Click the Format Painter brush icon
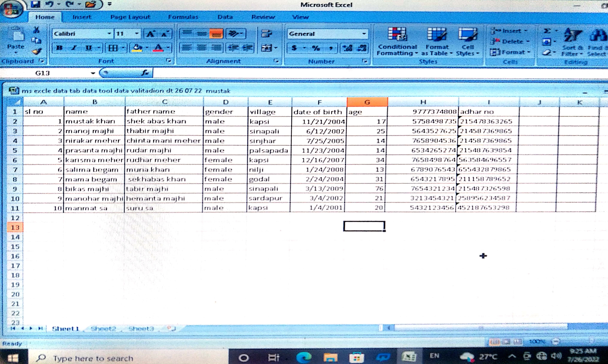The height and width of the screenshot is (364, 608). (x=37, y=52)
